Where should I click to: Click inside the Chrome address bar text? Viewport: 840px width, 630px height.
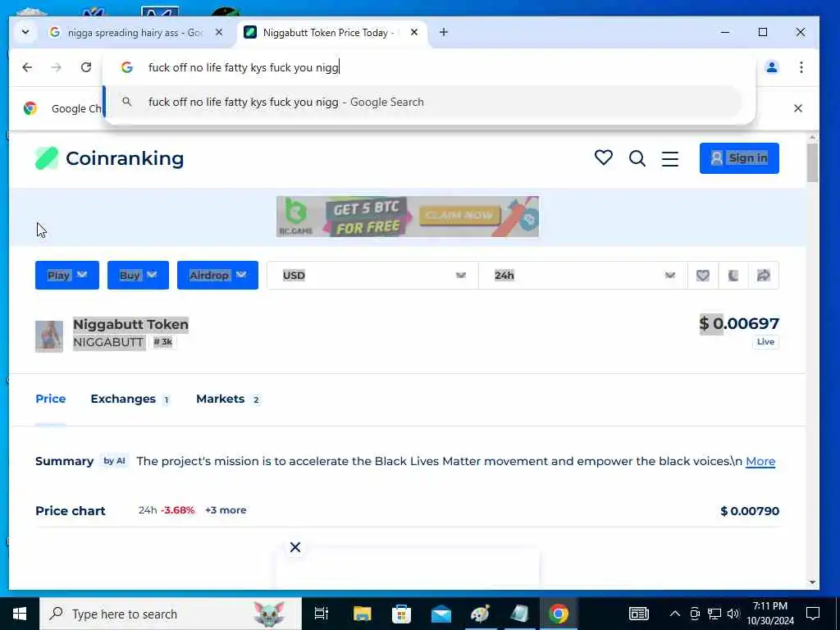point(243,67)
